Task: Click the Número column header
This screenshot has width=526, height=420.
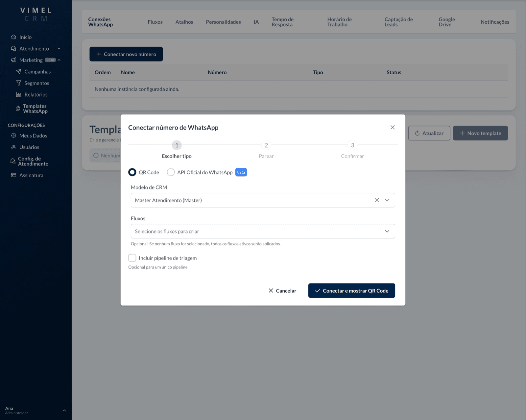Action: tap(217, 72)
